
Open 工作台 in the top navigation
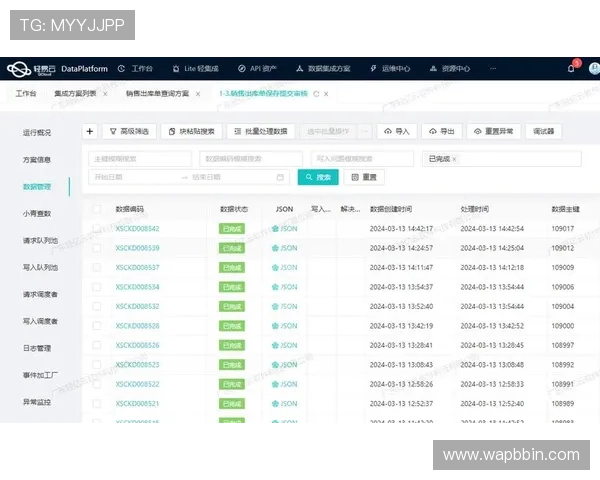(135, 69)
